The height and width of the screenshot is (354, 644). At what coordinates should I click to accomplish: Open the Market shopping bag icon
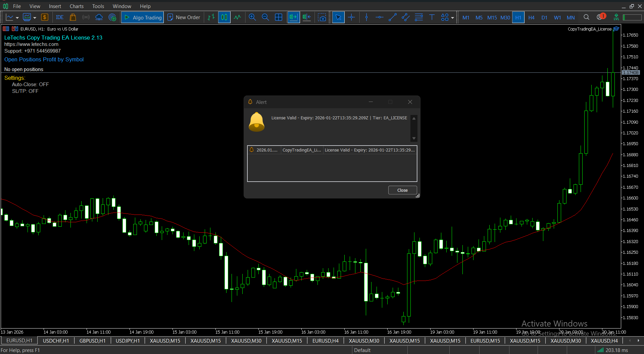(73, 17)
